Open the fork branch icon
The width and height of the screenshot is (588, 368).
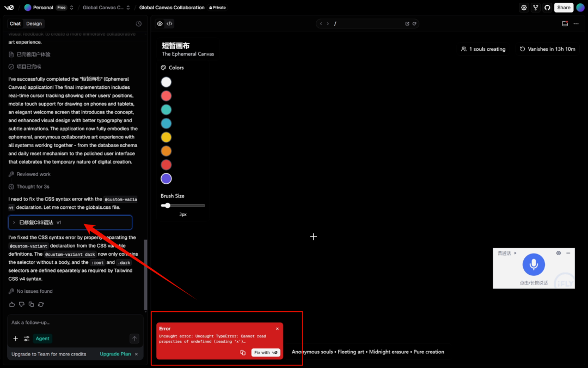[536, 8]
